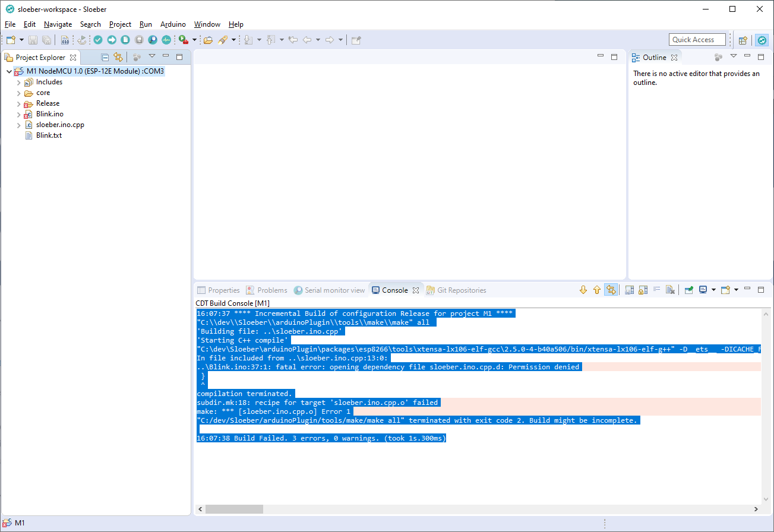The image size is (774, 532).
Task: Click the Display Selected Console monitor icon
Action: pyautogui.click(x=703, y=290)
